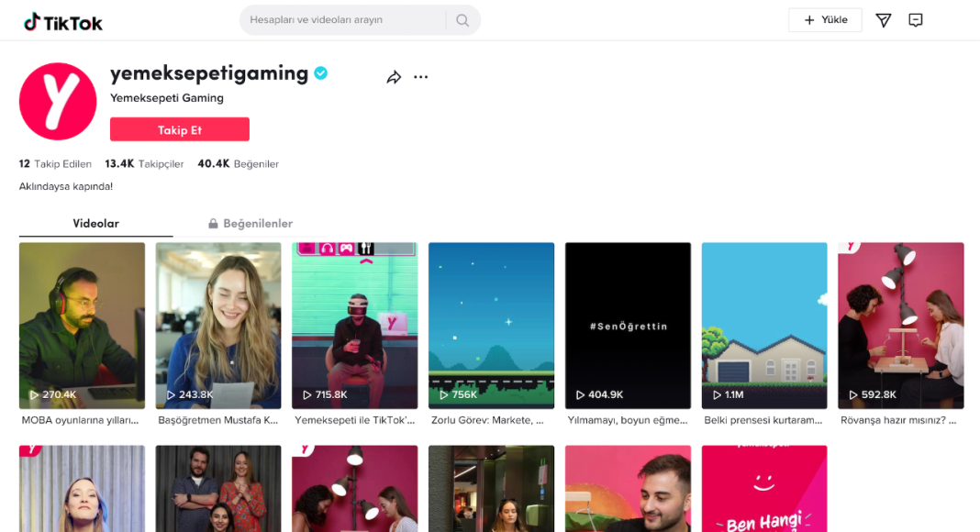Open the Zorlu Görev: Markete video thumbnail
Screen dimensions: 980x532
pyautogui.click(x=491, y=326)
